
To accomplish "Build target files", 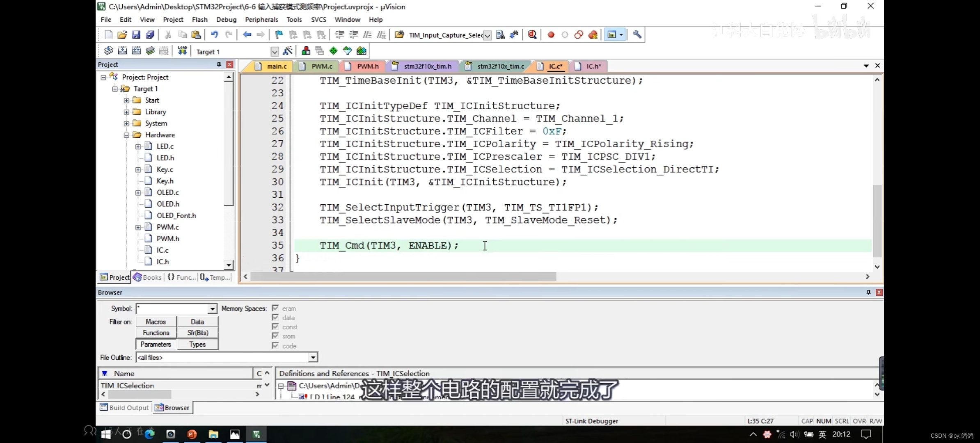I will [x=122, y=51].
